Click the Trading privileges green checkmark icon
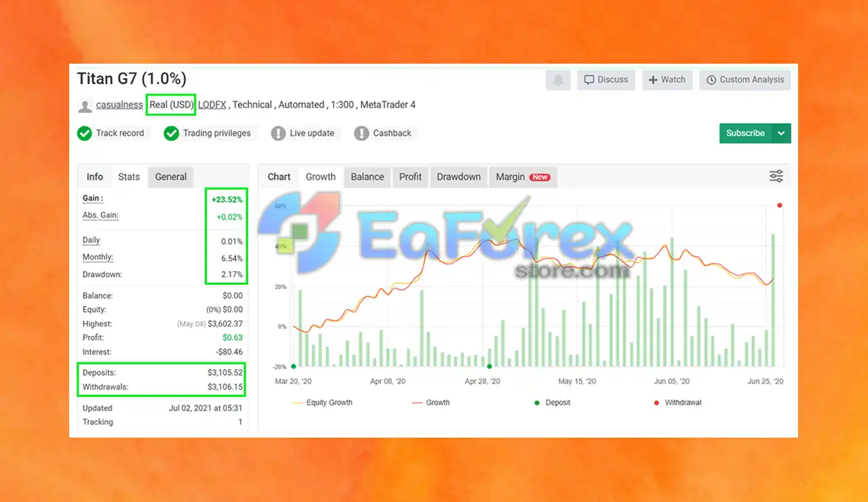Screen dimensions: 868x502 (x=172, y=133)
